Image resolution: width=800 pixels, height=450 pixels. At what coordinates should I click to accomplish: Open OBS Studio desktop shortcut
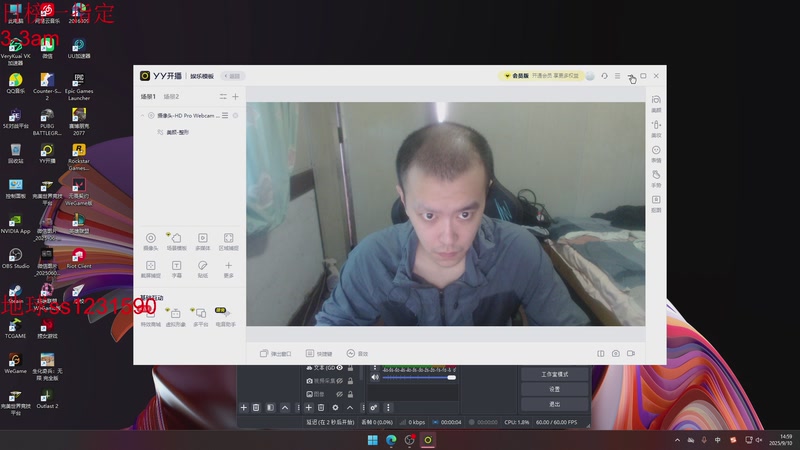[15, 258]
